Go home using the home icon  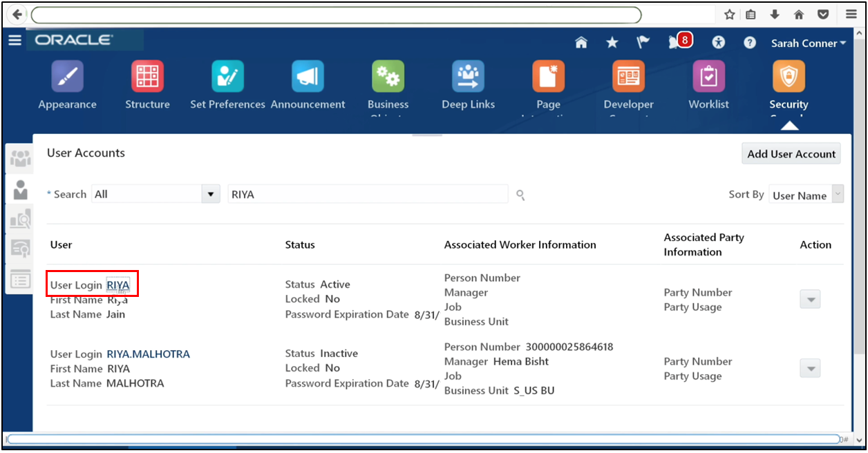(x=581, y=42)
